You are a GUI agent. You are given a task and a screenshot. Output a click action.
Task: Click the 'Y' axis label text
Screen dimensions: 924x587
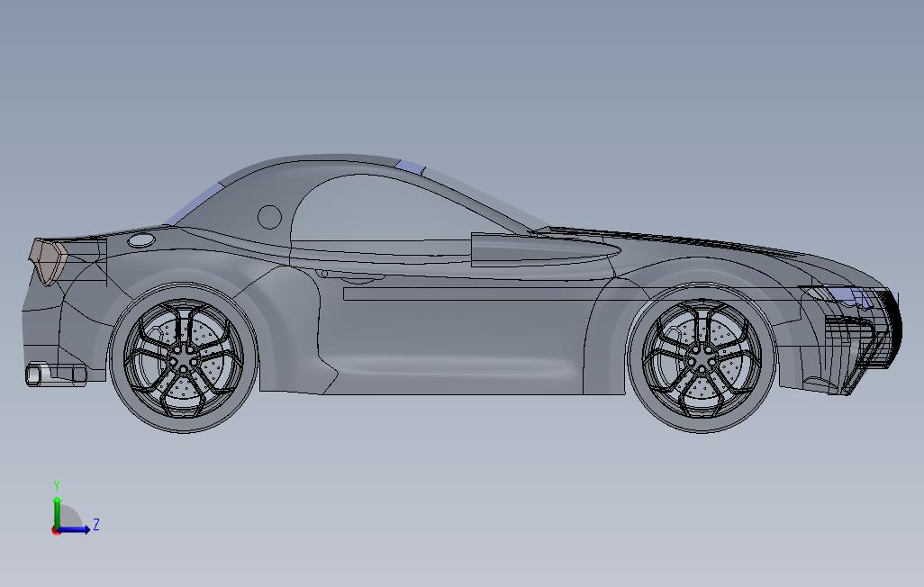coord(57,485)
